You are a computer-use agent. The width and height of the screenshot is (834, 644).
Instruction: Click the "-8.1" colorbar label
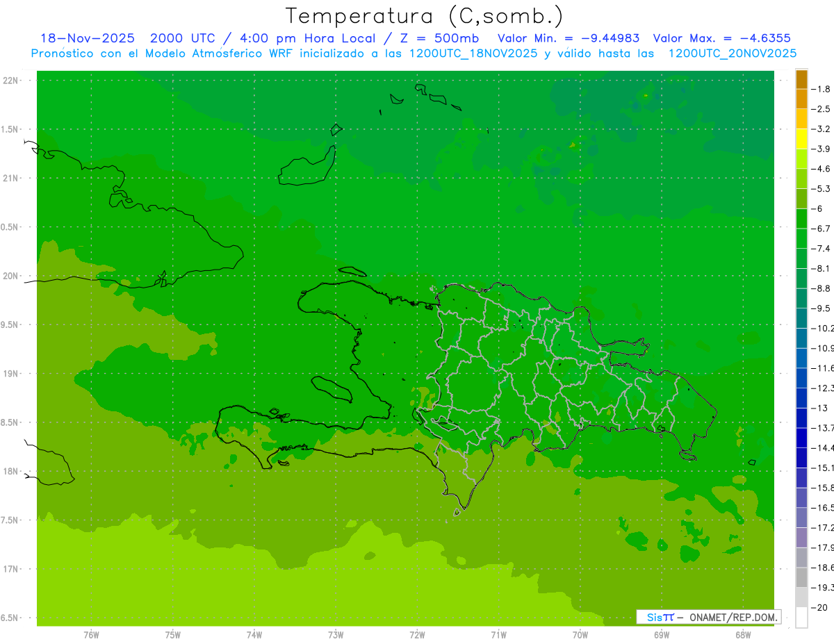click(821, 268)
